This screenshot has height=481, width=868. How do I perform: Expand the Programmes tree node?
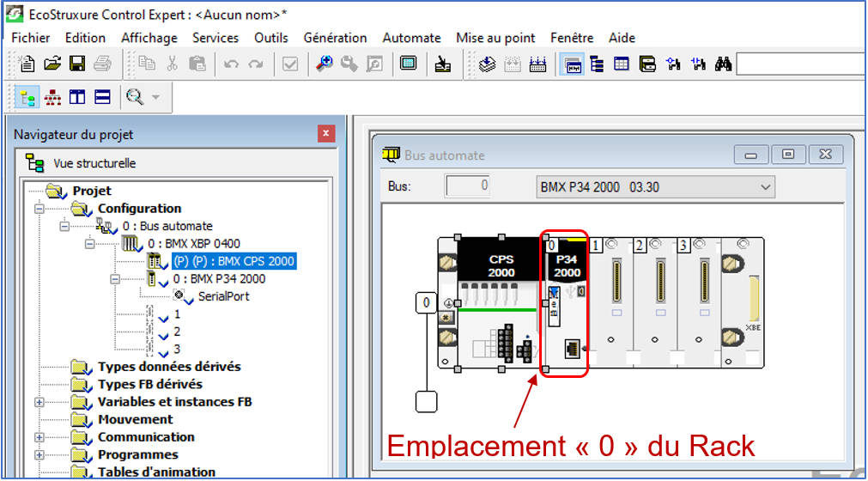coord(39,455)
